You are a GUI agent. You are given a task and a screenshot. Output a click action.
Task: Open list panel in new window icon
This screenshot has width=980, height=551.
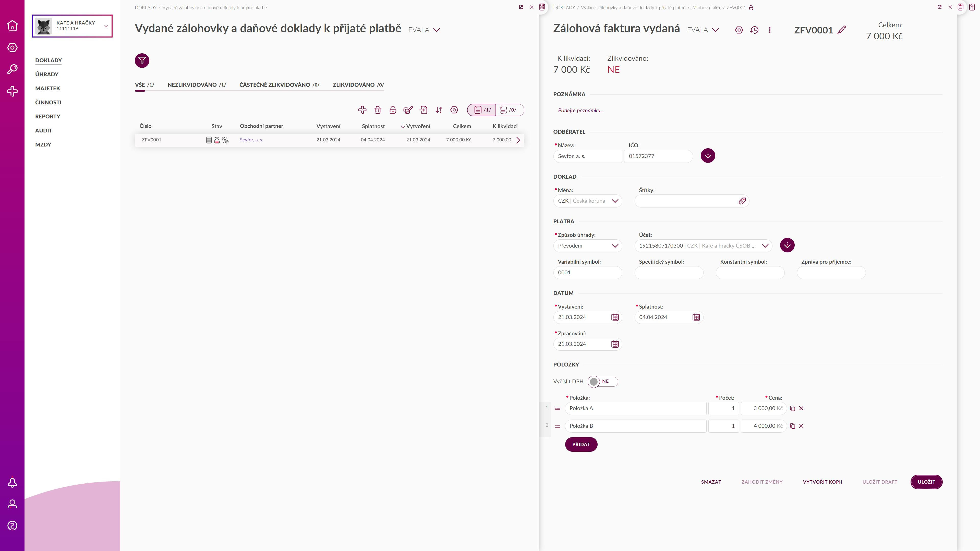click(521, 7)
